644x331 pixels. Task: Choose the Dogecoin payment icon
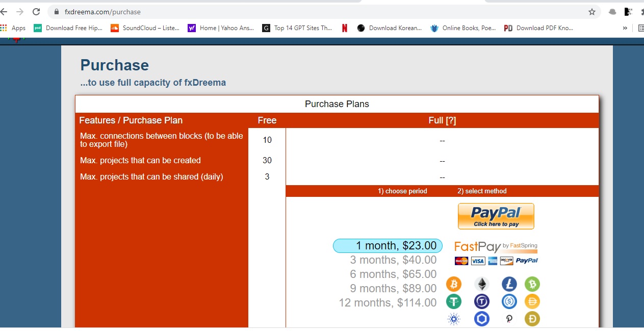pos(532,319)
